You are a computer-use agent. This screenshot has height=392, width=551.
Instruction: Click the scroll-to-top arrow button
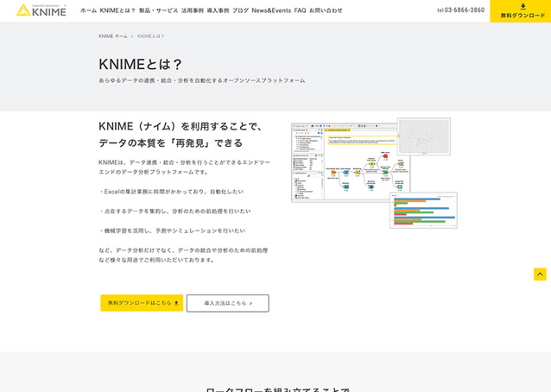coord(540,274)
